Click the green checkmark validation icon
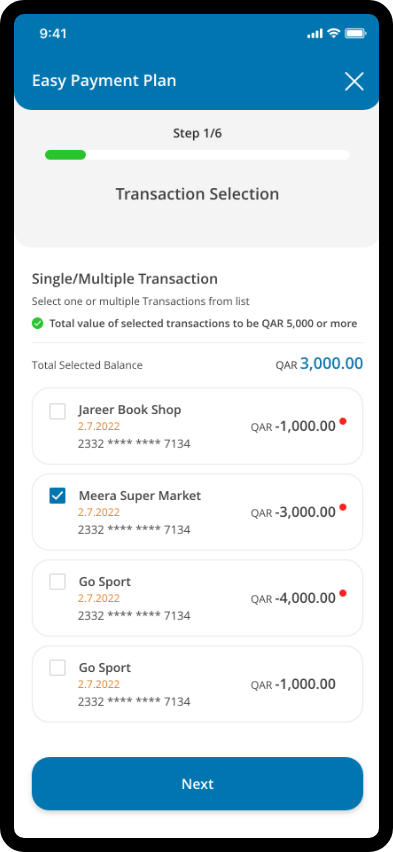Screen dimensions: 393x852 (x=38, y=324)
